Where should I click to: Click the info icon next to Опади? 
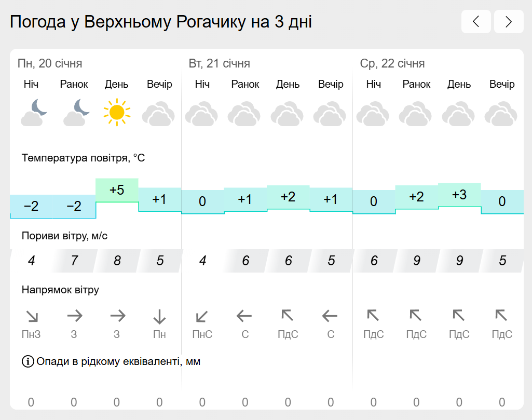pyautogui.click(x=28, y=361)
